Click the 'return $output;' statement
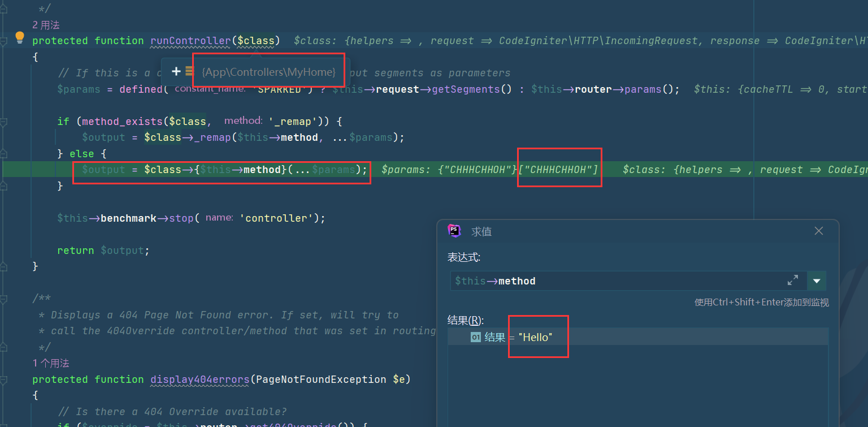Image resolution: width=868 pixels, height=427 pixels. pyautogui.click(x=104, y=251)
